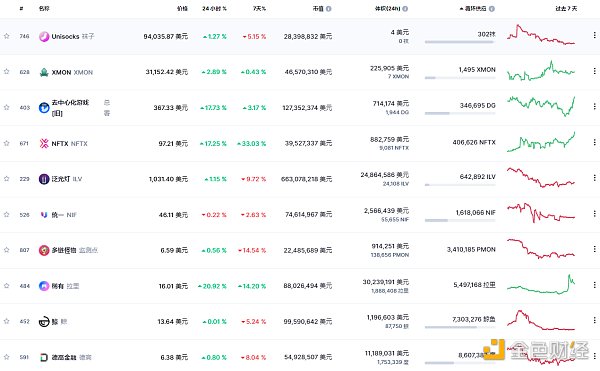Viewport: 600px width, 371px height.
Task: Click the XMON circulating supply progress bar
Action: coord(460,78)
